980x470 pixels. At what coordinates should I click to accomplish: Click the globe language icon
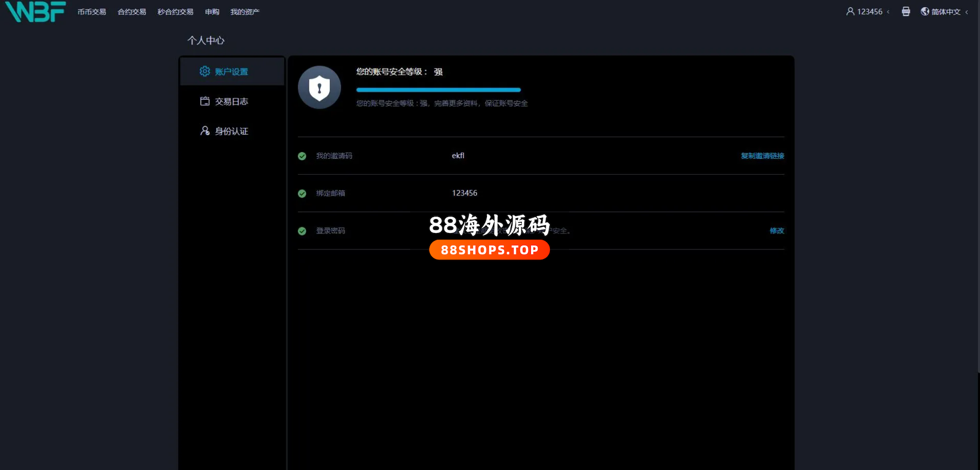(x=925, y=11)
